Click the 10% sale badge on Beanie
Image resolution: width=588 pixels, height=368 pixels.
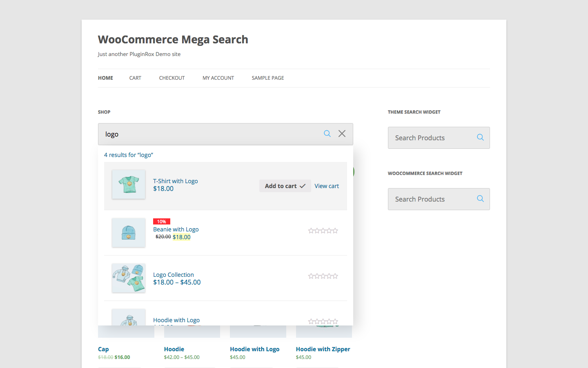tap(162, 222)
